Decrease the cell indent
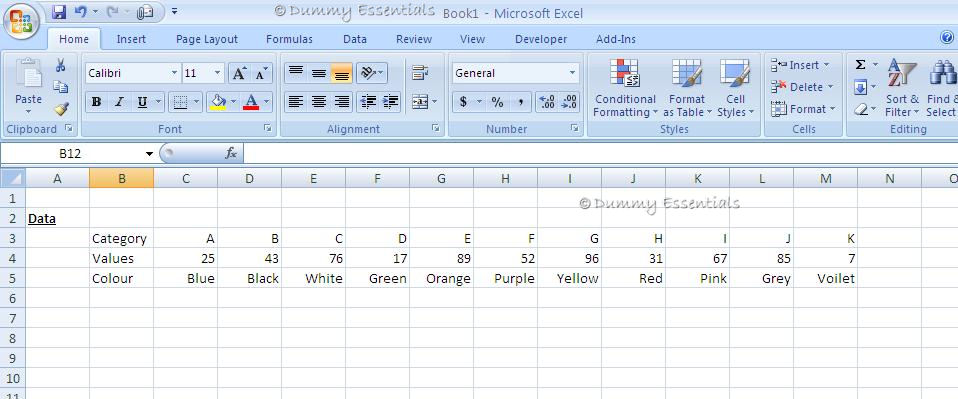 368,102
